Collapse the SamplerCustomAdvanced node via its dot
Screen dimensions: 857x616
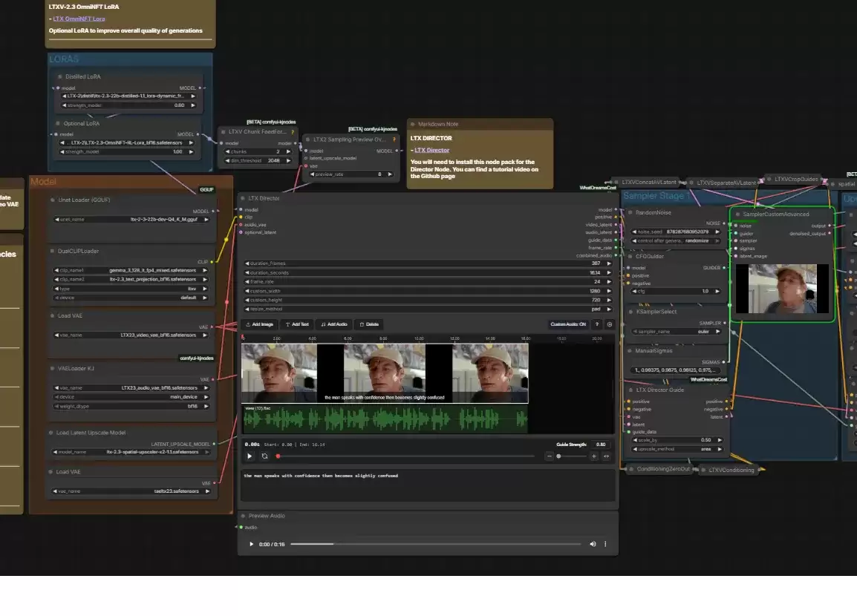738,214
